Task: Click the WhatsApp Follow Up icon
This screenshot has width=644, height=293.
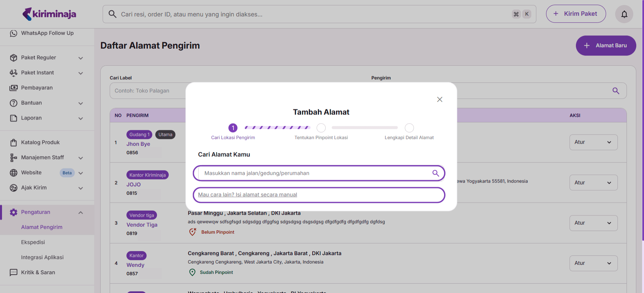Action: click(x=13, y=33)
